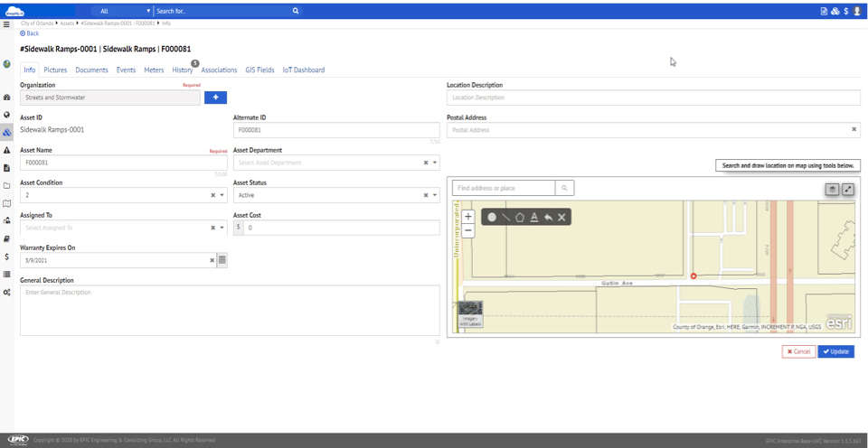Image resolution: width=868 pixels, height=448 pixels.
Task: Click the Update button
Action: pyautogui.click(x=835, y=351)
